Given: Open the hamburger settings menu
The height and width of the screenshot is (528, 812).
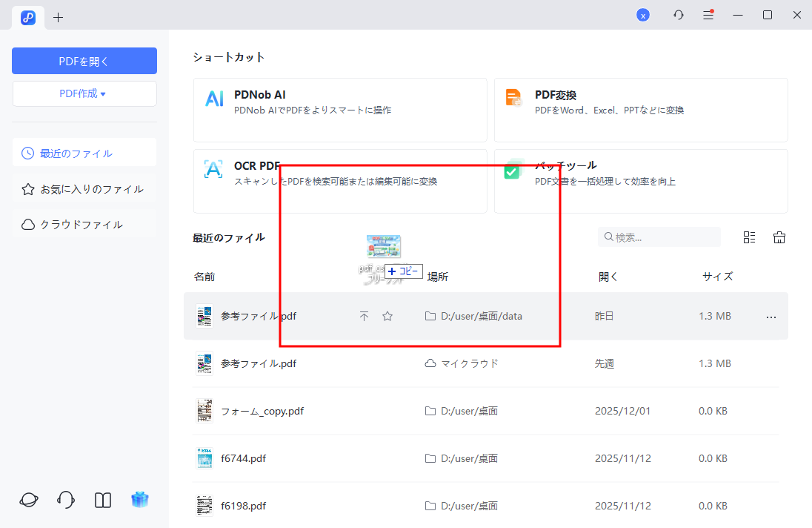Looking at the screenshot, I should [x=708, y=14].
